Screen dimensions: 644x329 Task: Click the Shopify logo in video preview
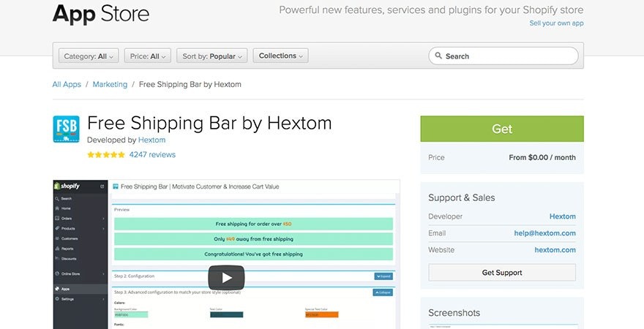pyautogui.click(x=70, y=186)
